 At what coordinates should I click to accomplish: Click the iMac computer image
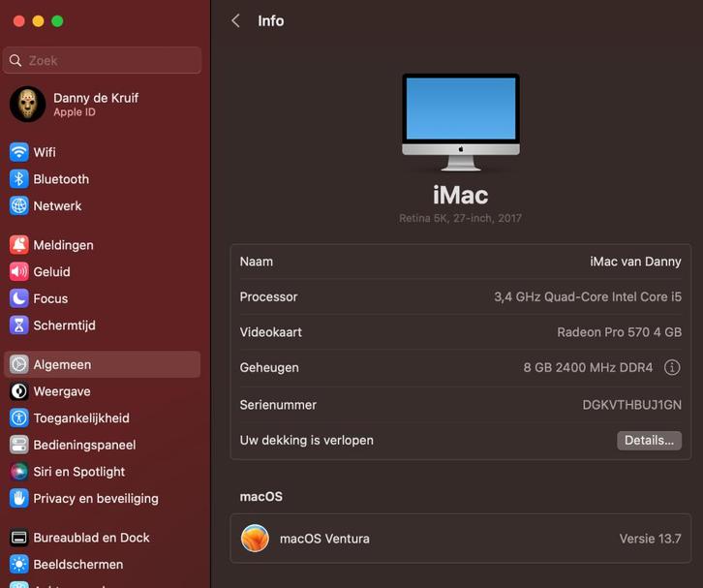(x=461, y=122)
